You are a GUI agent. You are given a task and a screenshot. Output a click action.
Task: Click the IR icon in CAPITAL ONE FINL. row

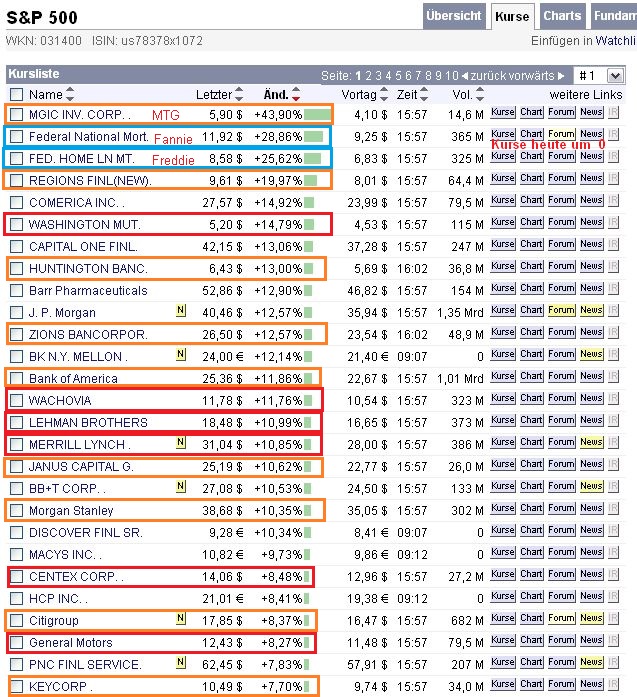613,244
